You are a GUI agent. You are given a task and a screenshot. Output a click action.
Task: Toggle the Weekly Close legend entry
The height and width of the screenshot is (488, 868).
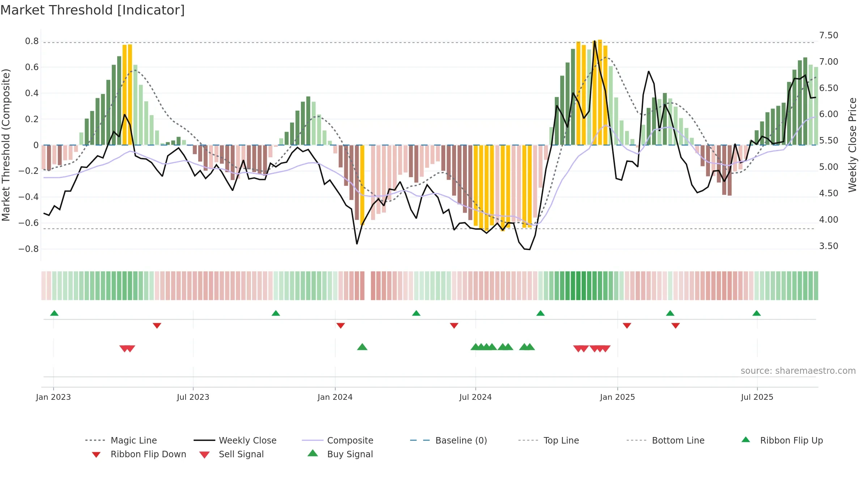[x=235, y=440]
